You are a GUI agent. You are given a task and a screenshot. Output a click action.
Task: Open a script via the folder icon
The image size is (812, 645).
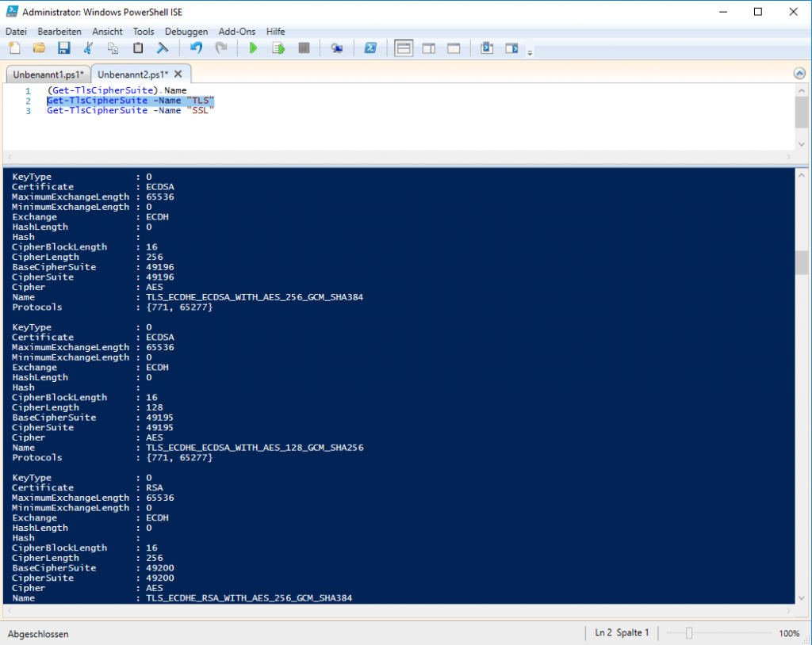click(39, 48)
